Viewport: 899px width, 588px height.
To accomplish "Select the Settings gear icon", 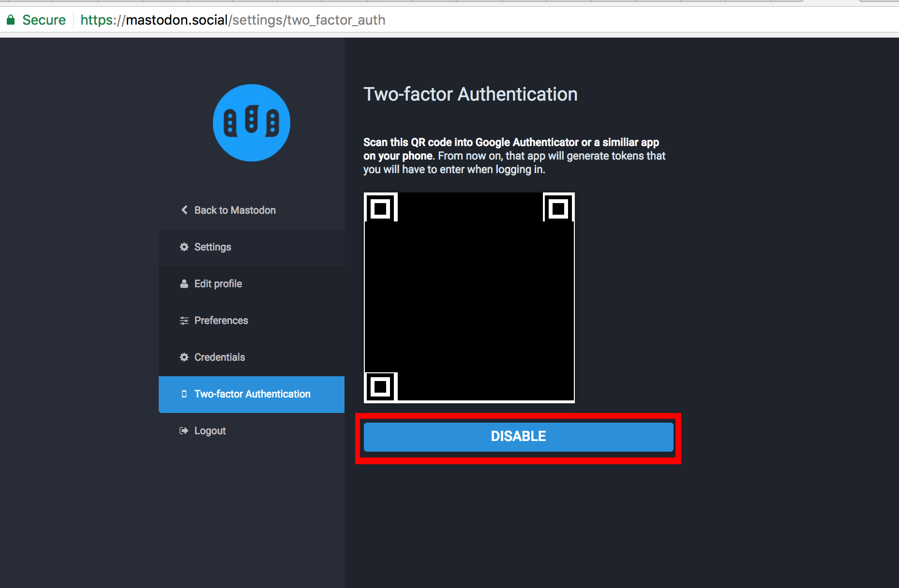I will [x=184, y=247].
